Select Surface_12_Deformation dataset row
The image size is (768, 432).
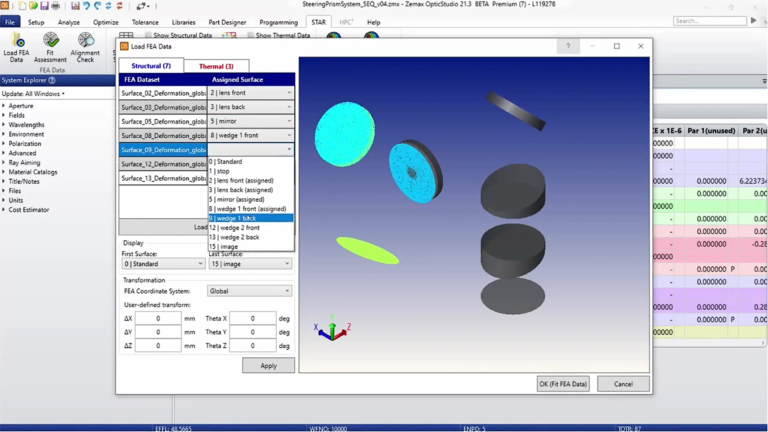click(x=163, y=164)
